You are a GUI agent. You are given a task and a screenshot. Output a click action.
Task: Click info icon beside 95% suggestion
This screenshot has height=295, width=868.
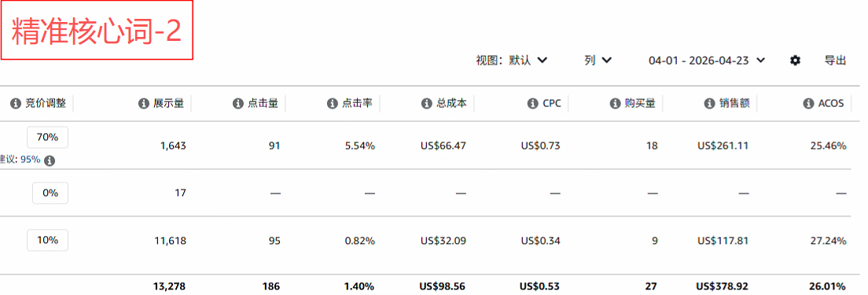[x=50, y=160]
